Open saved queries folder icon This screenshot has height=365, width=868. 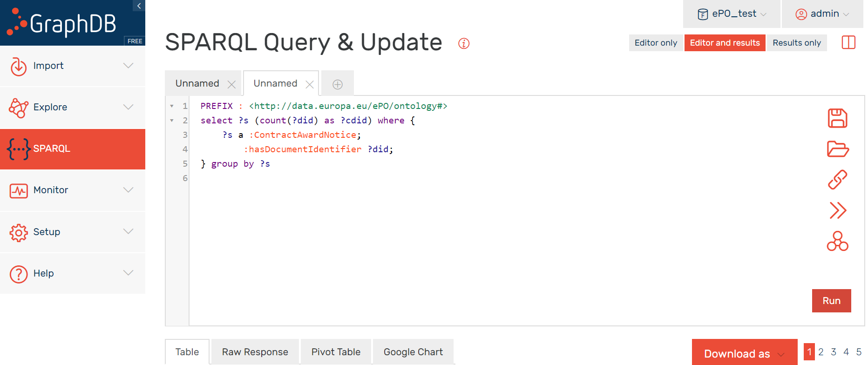[838, 149]
